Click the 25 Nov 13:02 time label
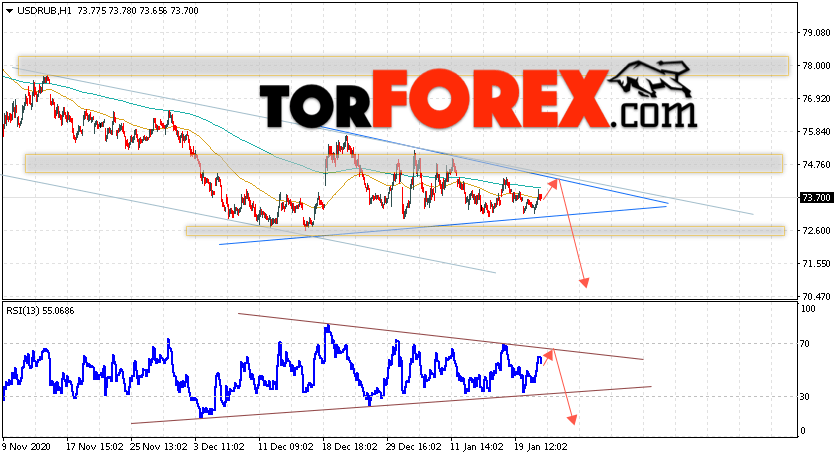This screenshot has width=838, height=458. tap(159, 446)
